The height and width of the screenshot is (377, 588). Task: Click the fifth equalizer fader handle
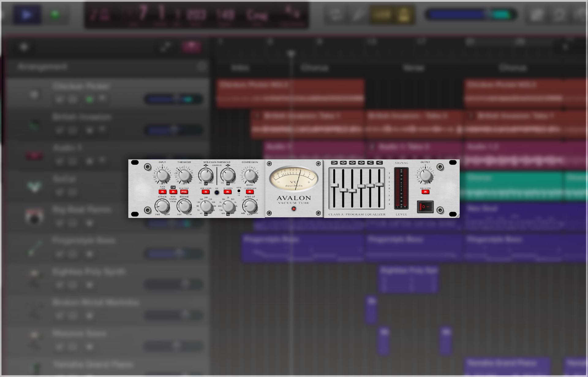370,185
